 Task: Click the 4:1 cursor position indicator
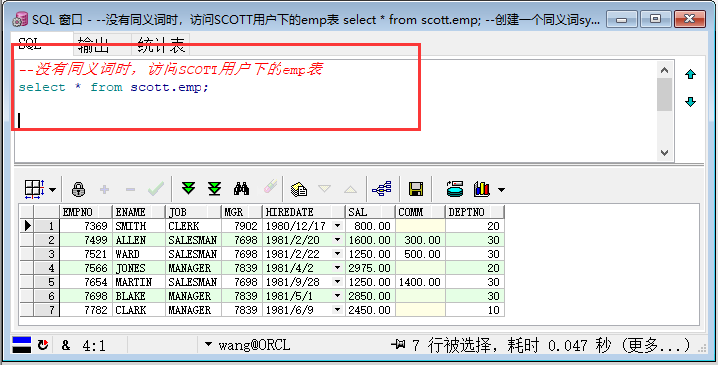tap(94, 345)
